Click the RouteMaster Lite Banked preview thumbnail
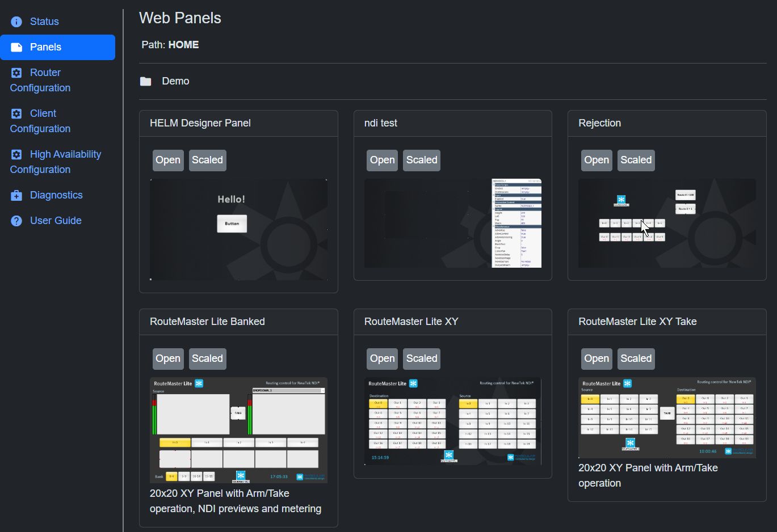 [x=238, y=430]
